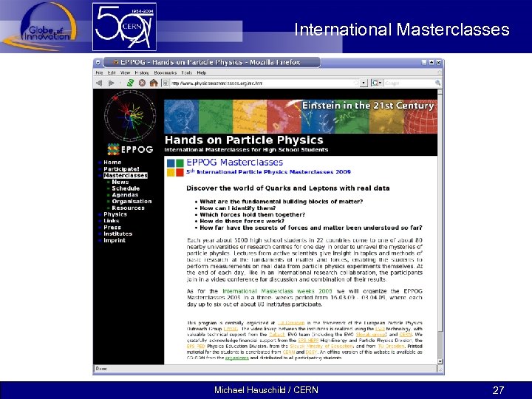Click the Done status bar text
Screen dimensions: 532x399
click(x=101, y=369)
